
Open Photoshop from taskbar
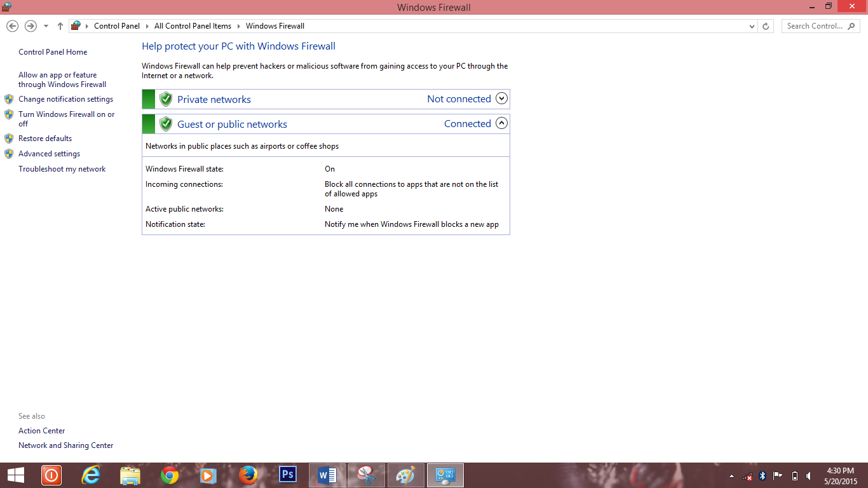(x=288, y=475)
